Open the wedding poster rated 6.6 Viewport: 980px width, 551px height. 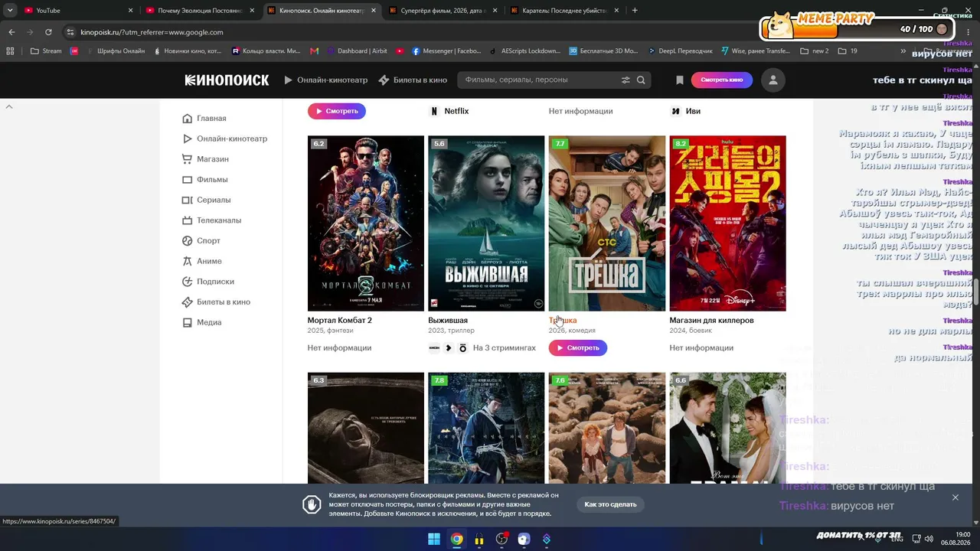728,428
